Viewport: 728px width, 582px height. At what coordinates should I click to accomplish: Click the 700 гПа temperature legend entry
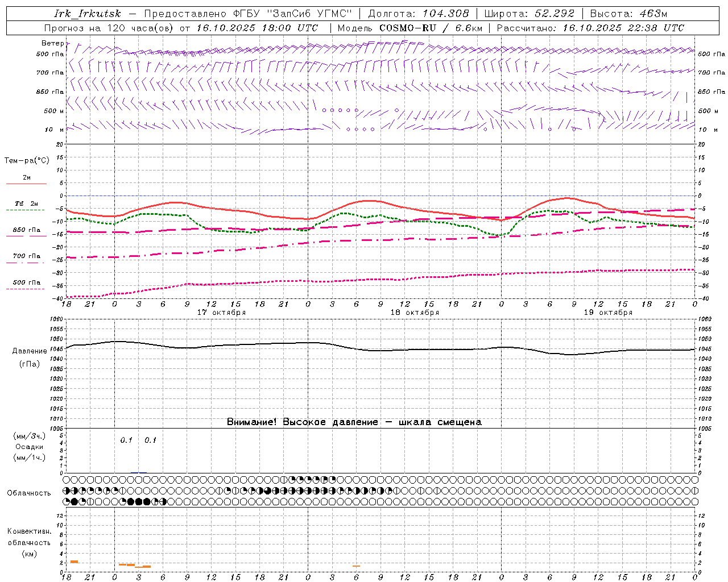[x=27, y=256]
